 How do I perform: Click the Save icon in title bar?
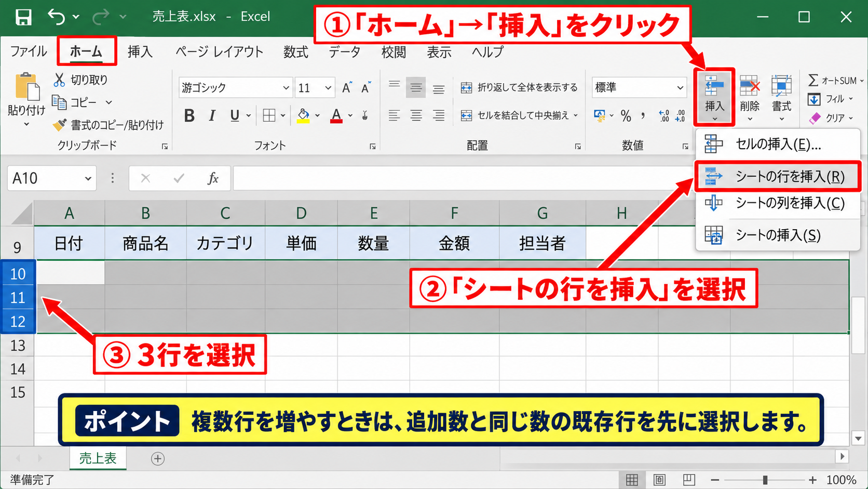[23, 17]
